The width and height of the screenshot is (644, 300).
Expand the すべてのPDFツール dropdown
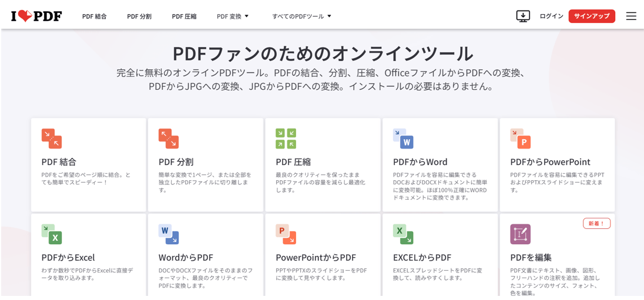pyautogui.click(x=302, y=16)
